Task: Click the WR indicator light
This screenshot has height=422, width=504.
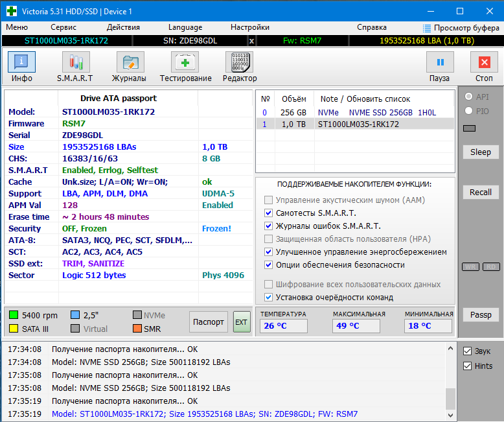Action: click(470, 266)
